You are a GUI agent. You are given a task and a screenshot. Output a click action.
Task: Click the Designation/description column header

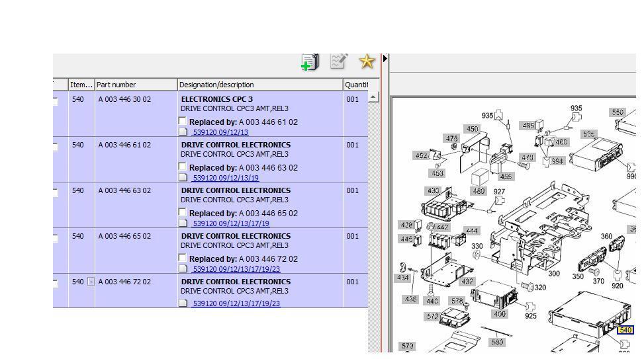click(x=259, y=85)
